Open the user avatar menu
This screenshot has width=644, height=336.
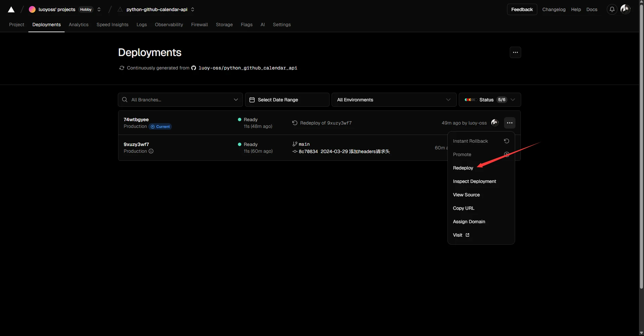[625, 9]
